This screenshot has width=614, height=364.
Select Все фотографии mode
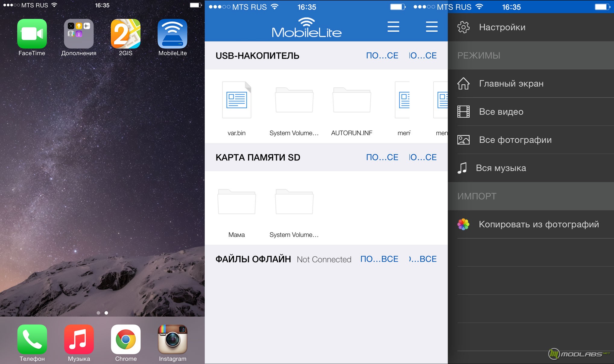click(x=531, y=140)
